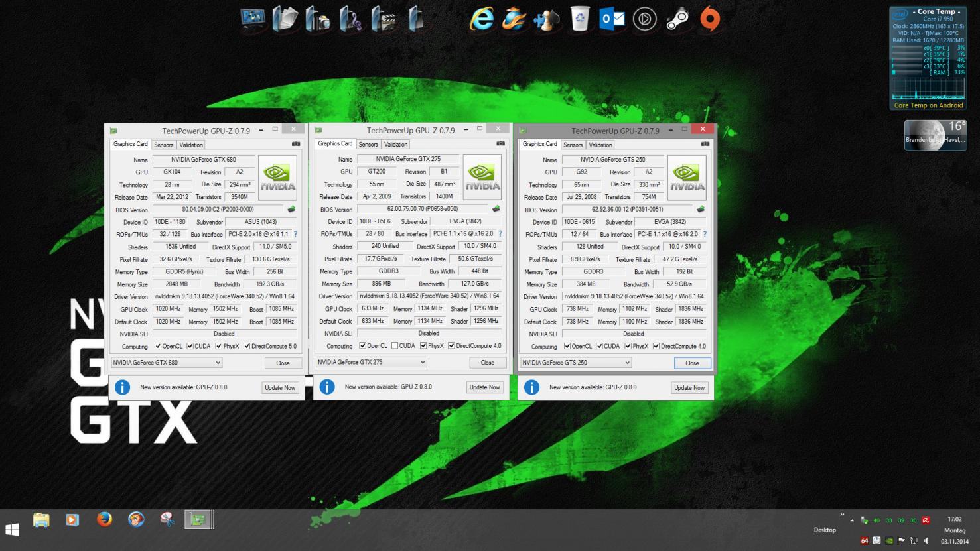Toggle PhysX checkbox in the GTX 275 window

coord(423,345)
